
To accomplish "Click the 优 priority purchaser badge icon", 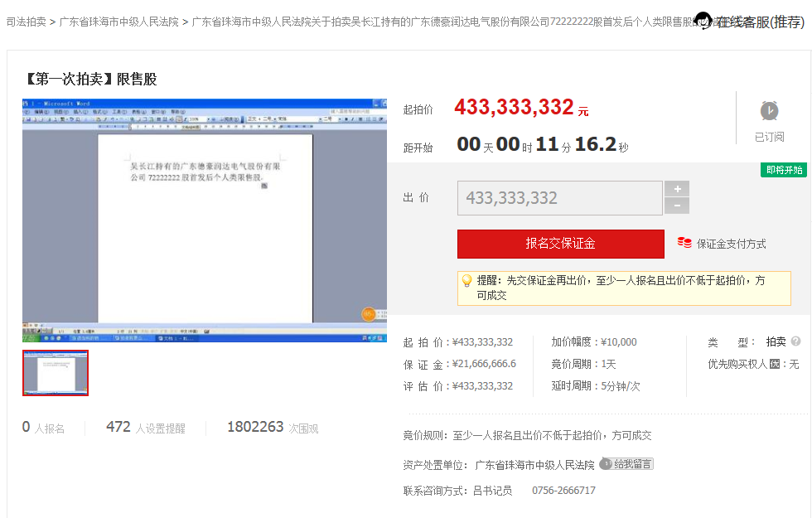I will click(x=776, y=364).
